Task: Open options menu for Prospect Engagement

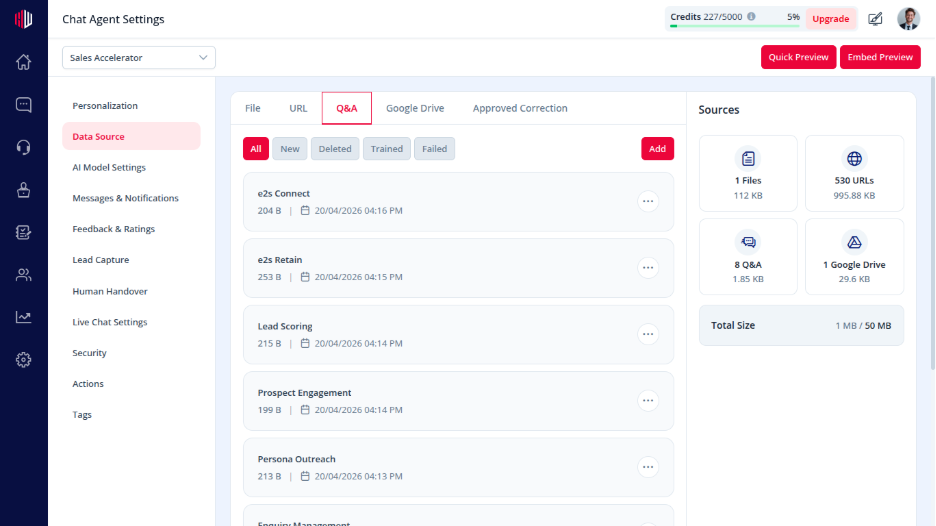Action: click(648, 400)
